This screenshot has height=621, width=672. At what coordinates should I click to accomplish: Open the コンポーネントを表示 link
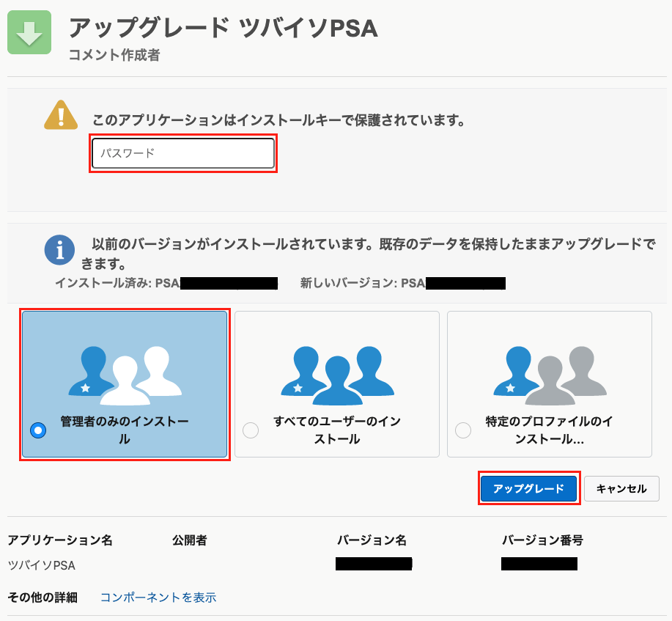coord(158,598)
